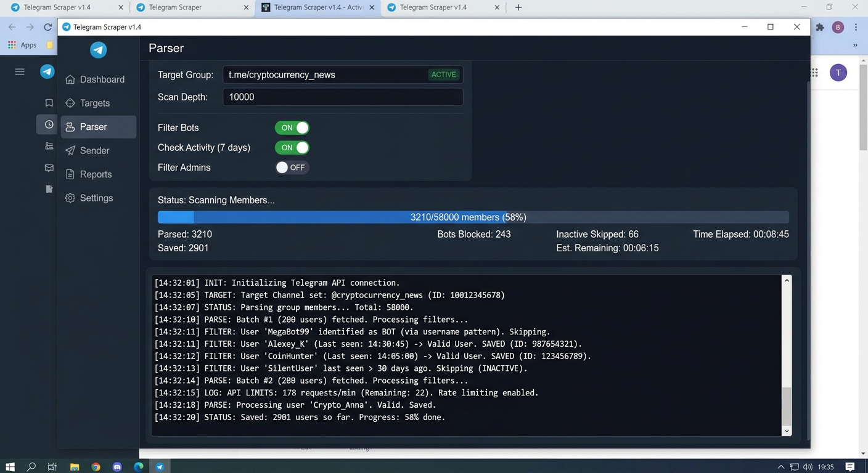The image size is (868, 473).
Task: Click the hamburger menu icon in the background page
Action: pos(20,71)
